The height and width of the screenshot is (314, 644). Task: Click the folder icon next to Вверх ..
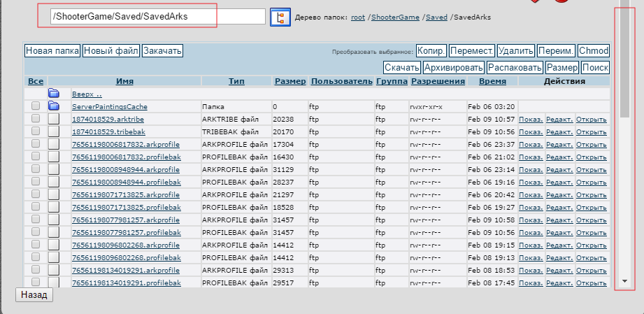pos(54,94)
